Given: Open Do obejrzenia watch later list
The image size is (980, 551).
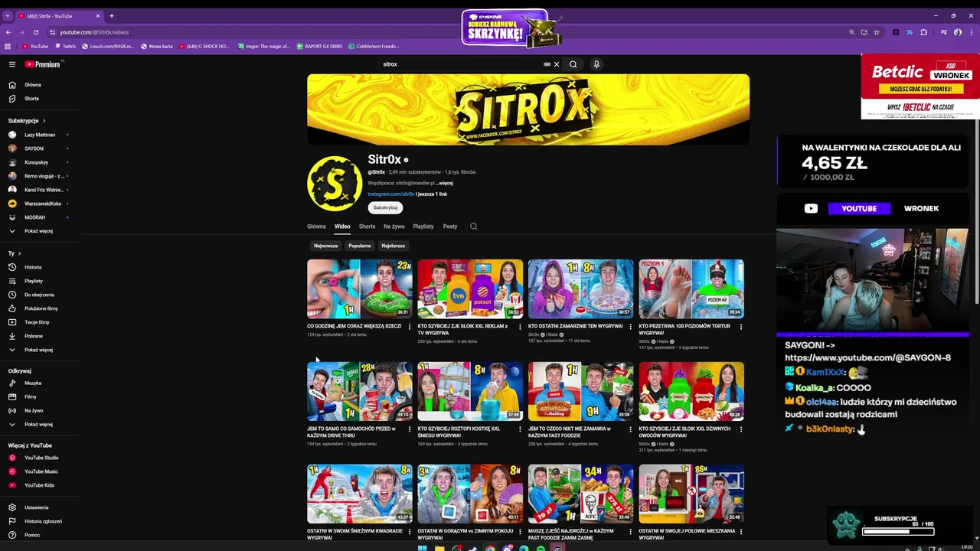Looking at the screenshot, I should click(38, 295).
